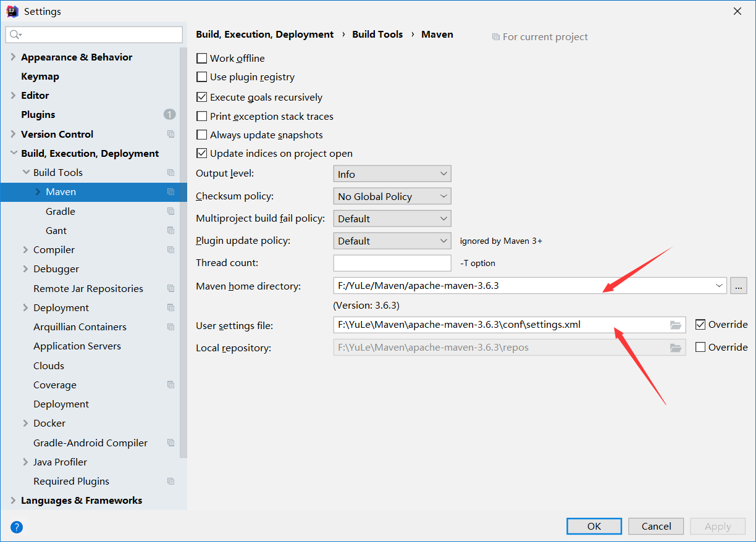Click the project-level icon beside Gradle
Image resolution: width=756 pixels, height=542 pixels.
coord(170,211)
